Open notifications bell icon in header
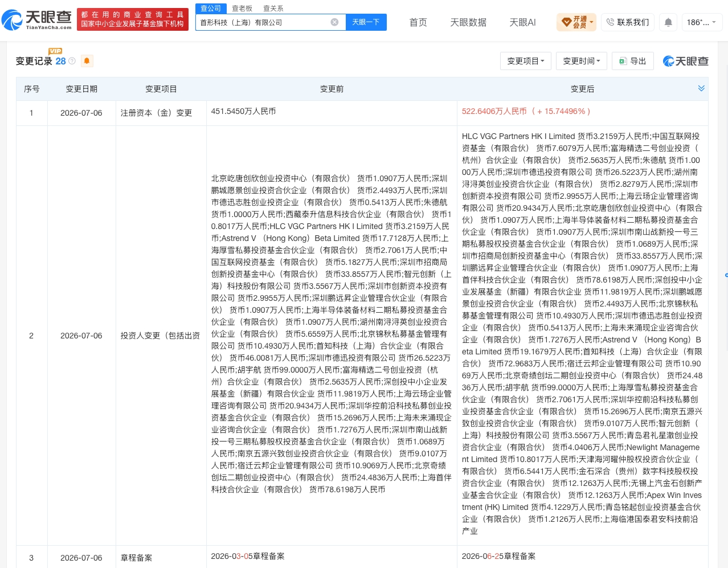This screenshot has height=568, width=728. 668,22
